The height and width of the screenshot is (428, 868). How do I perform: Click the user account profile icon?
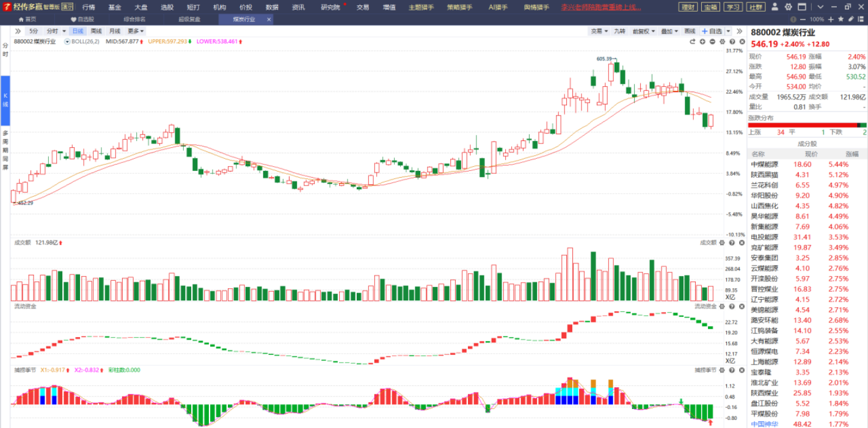point(775,7)
